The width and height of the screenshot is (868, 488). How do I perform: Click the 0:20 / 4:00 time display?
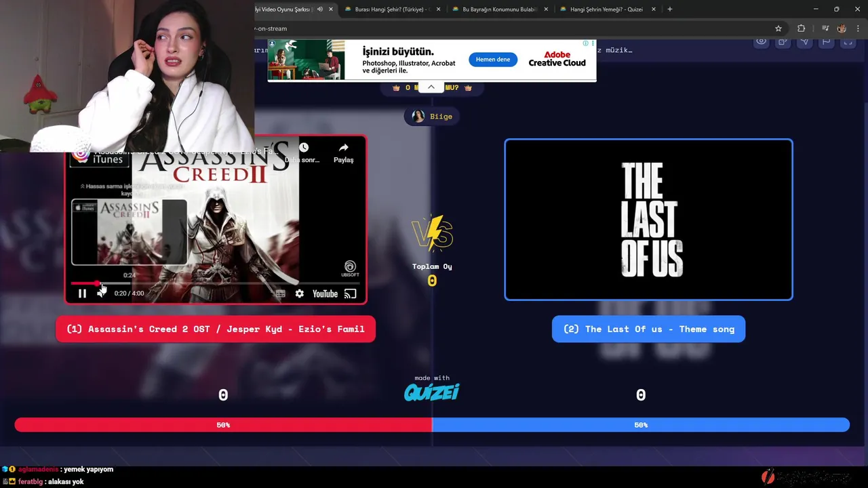pyautogui.click(x=129, y=293)
